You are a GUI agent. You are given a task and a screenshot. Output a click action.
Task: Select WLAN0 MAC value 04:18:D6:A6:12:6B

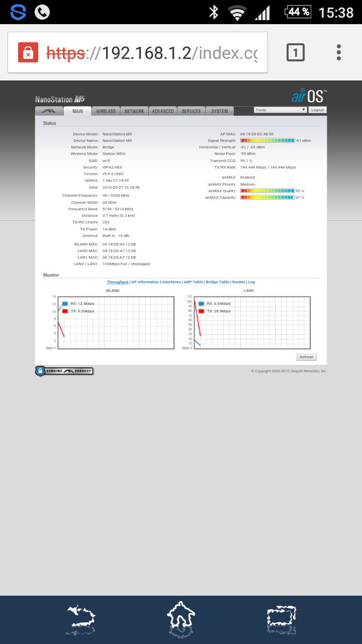click(119, 244)
